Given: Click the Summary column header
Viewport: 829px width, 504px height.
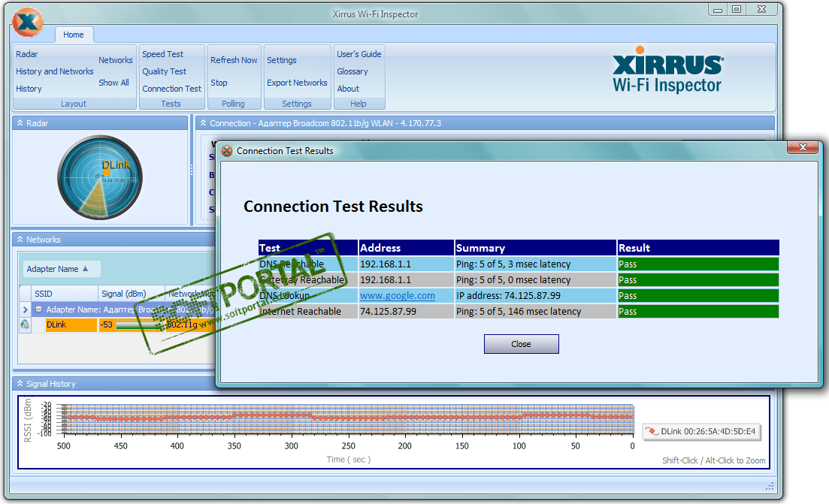Looking at the screenshot, I should [x=536, y=248].
